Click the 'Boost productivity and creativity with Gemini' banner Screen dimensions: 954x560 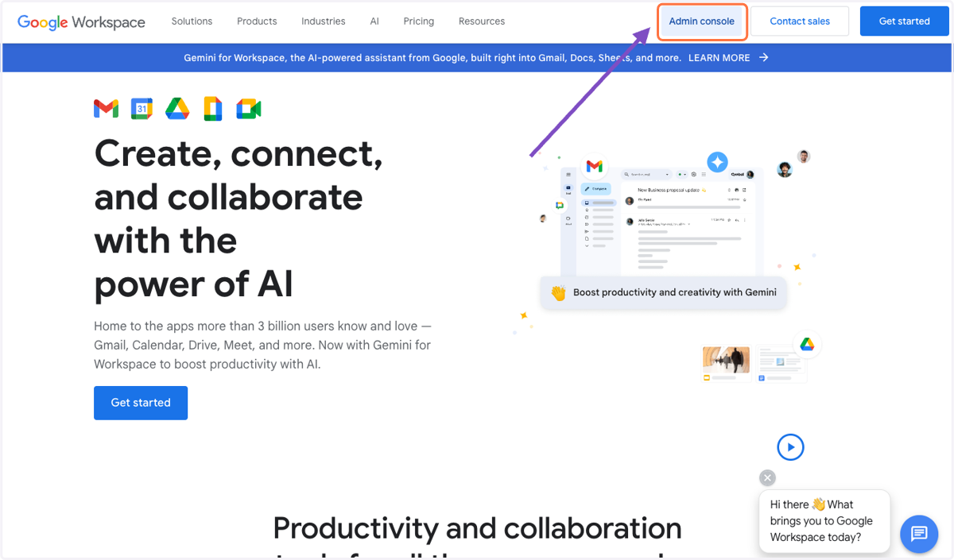click(664, 292)
